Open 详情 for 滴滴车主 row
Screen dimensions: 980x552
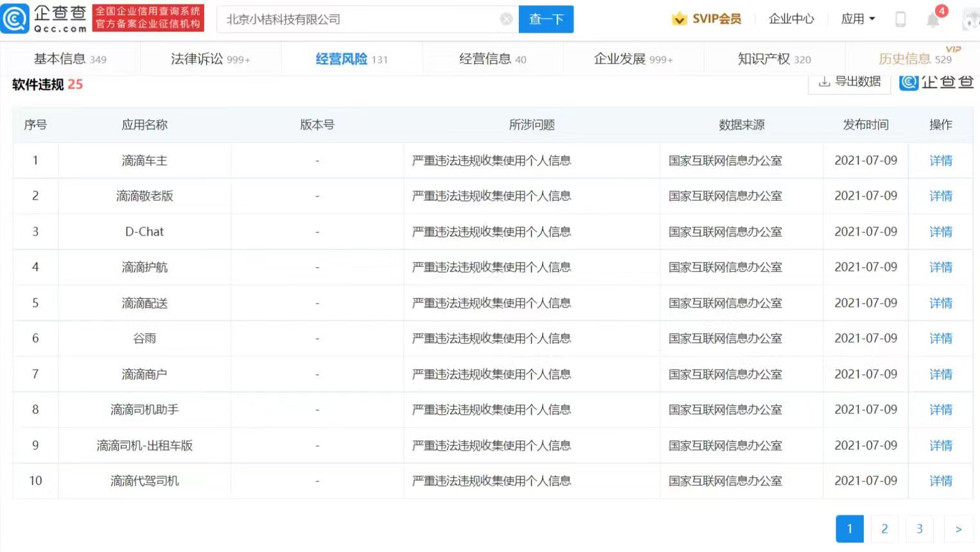tap(941, 160)
